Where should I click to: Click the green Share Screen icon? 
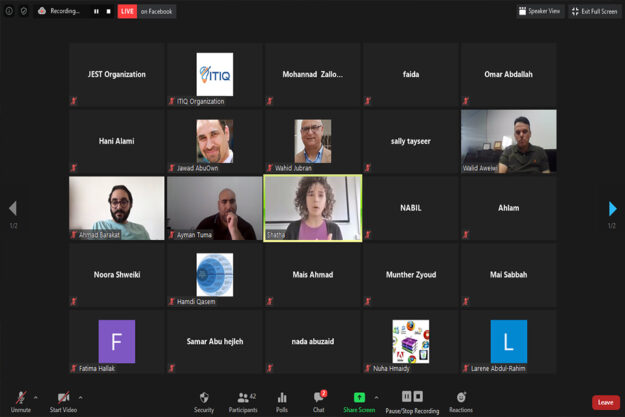coord(359,398)
